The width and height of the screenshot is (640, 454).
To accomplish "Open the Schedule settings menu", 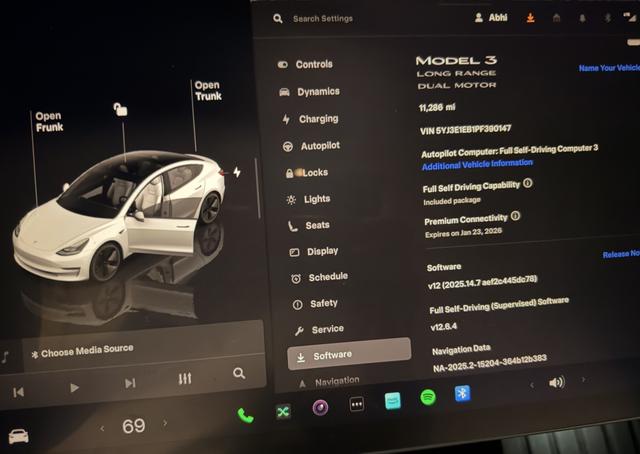I will [320, 278].
